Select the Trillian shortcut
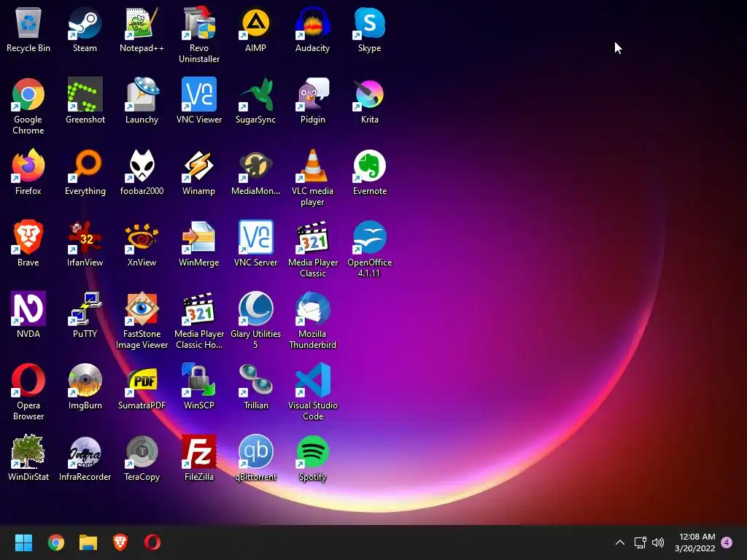The width and height of the screenshot is (747, 560). [255, 381]
